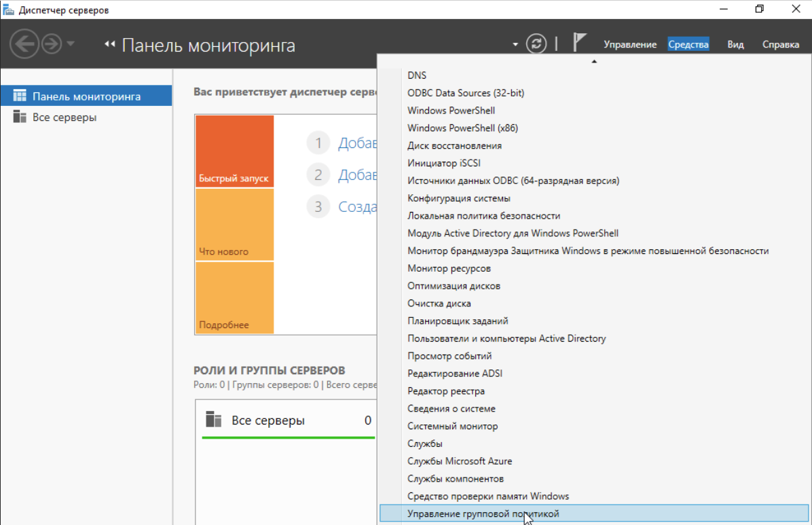Open the Справка menu
This screenshot has height=525, width=812.
point(780,45)
